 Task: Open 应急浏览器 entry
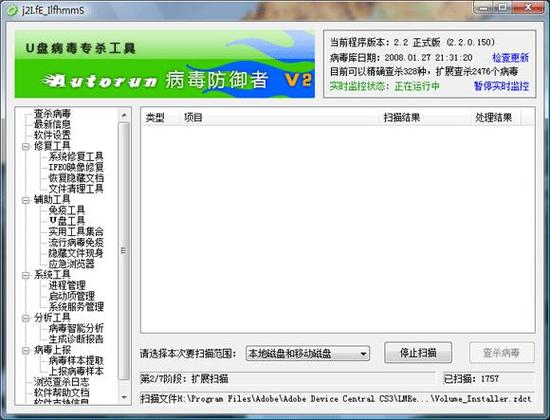pyautogui.click(x=72, y=264)
